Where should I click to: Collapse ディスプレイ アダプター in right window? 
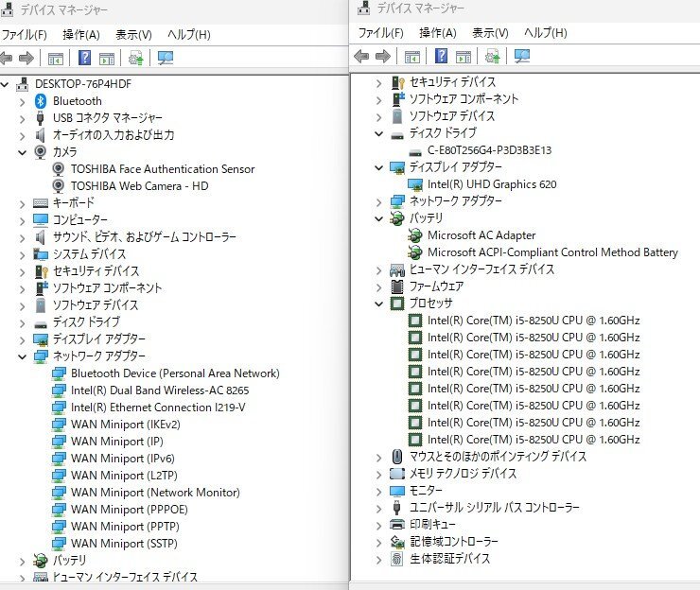(x=379, y=168)
